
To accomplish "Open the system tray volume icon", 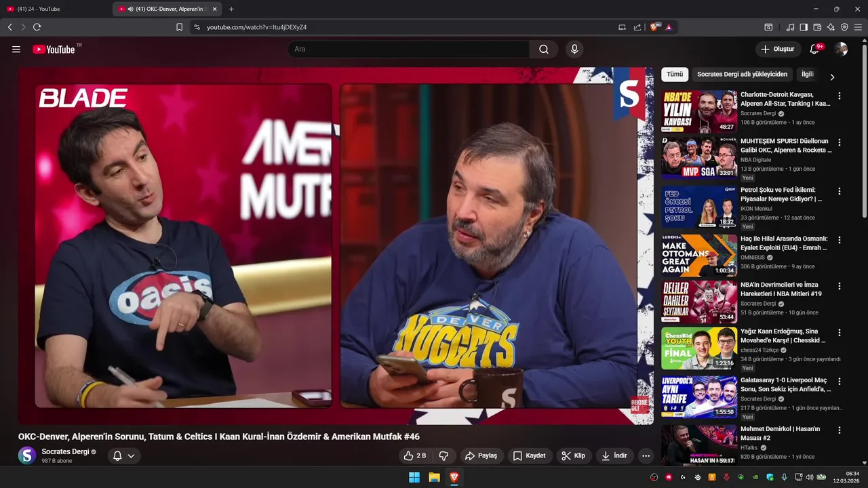I will click(x=809, y=477).
